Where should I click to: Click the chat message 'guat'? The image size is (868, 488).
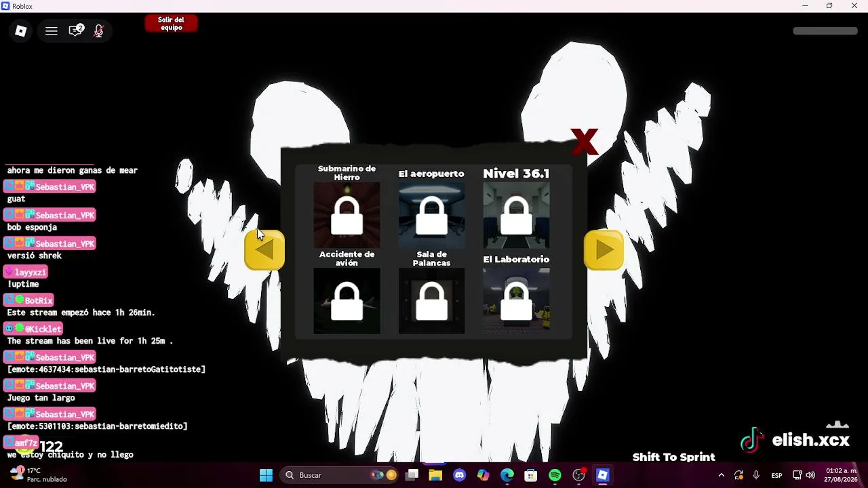point(16,199)
